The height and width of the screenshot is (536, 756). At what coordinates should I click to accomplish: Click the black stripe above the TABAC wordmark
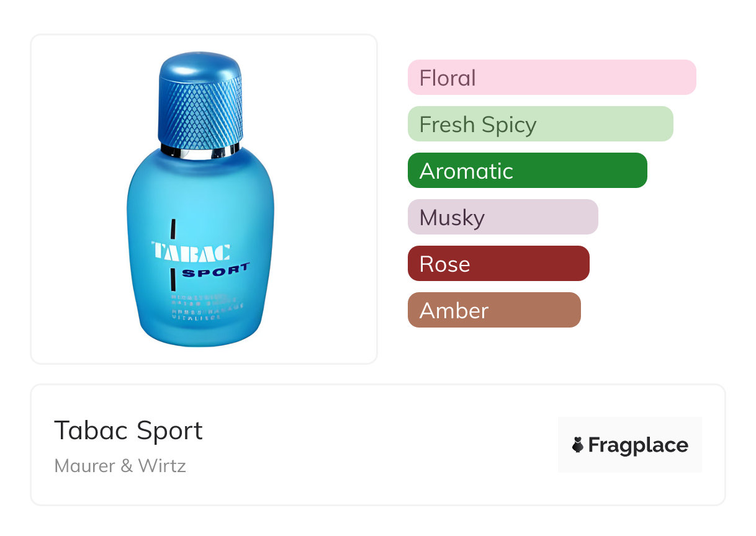(173, 231)
